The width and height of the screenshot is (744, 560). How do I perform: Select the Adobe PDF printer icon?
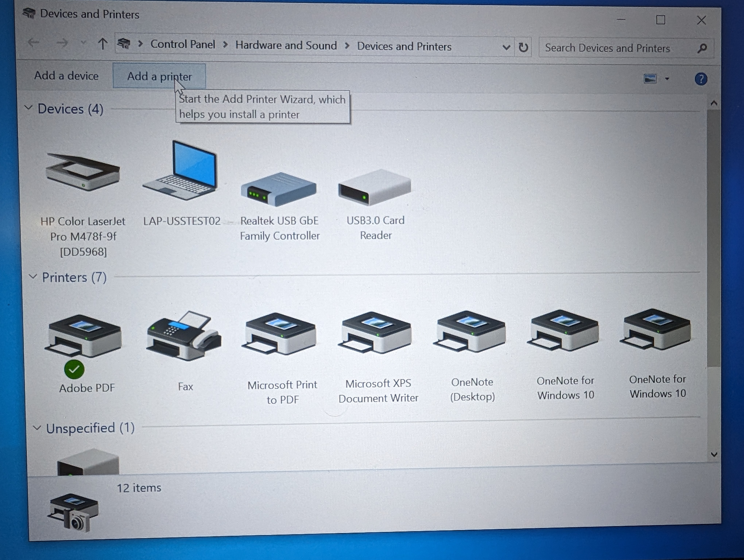83,336
